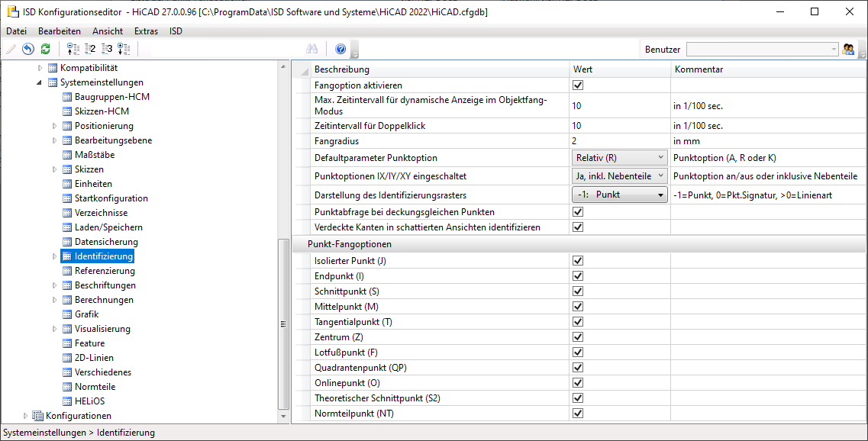Image resolution: width=868 pixels, height=441 pixels.
Task: Click the table icon beside Baugruppen-HCM
Action: [x=67, y=97]
